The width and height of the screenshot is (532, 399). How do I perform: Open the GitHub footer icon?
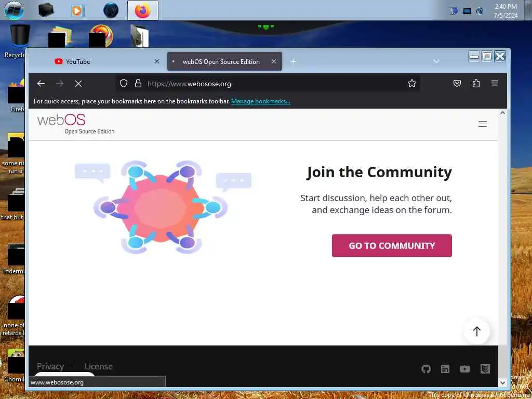pyautogui.click(x=426, y=369)
